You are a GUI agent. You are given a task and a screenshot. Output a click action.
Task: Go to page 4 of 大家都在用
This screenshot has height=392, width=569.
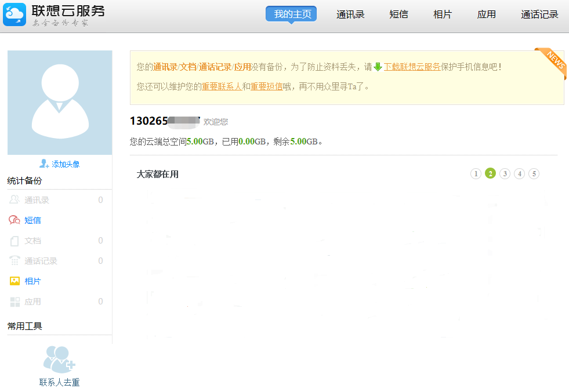coord(519,174)
